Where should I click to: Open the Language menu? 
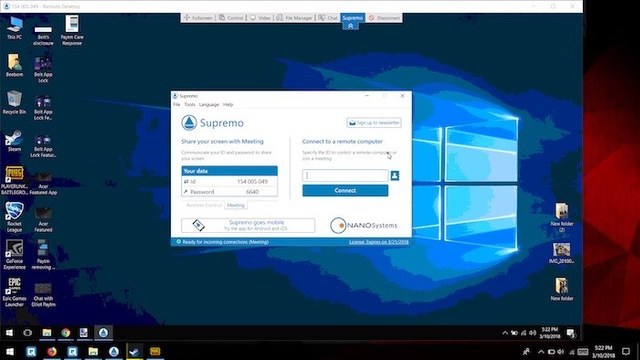point(209,104)
